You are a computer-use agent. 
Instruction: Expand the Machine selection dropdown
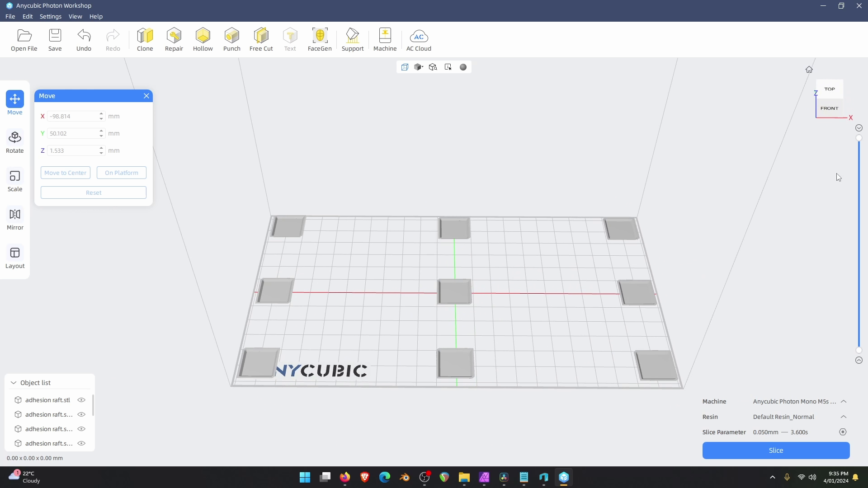[x=844, y=401]
